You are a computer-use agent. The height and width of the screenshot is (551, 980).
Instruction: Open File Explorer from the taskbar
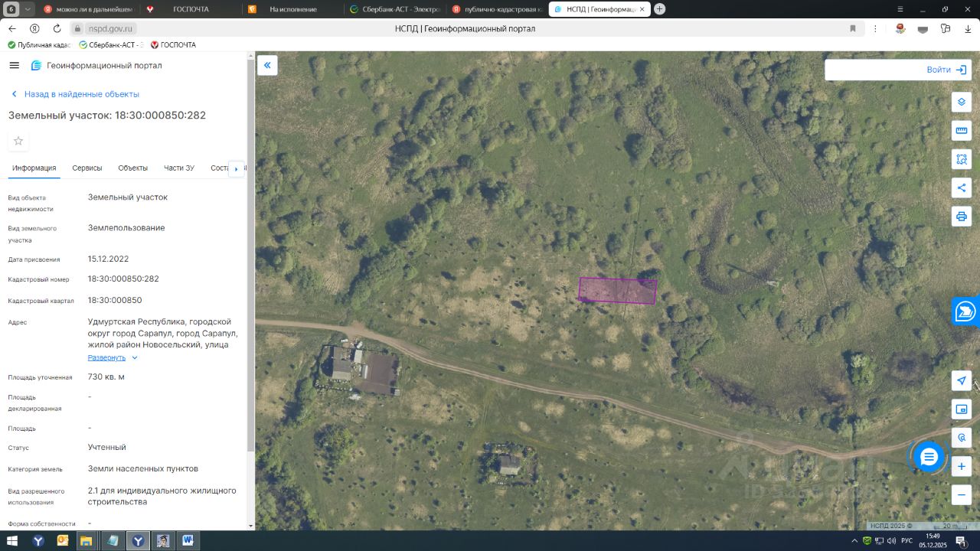[x=87, y=541]
